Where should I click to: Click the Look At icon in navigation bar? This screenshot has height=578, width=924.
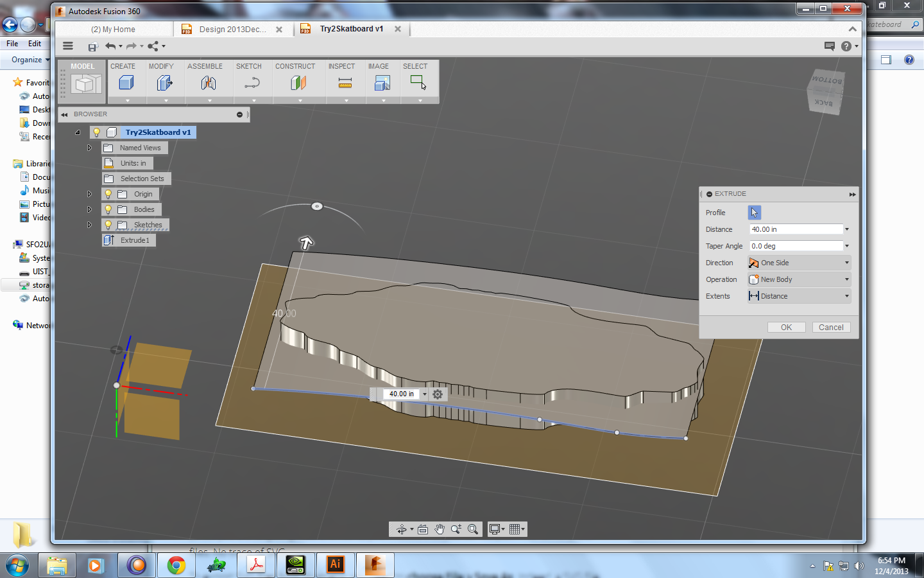click(423, 529)
